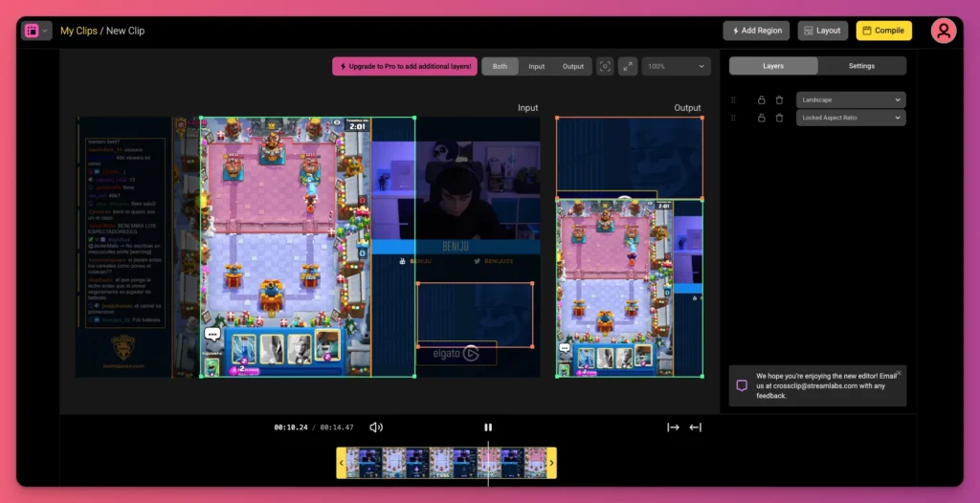Click drag handle of Locked Aspect Ratio layer
This screenshot has height=503, width=980.
pyautogui.click(x=734, y=118)
